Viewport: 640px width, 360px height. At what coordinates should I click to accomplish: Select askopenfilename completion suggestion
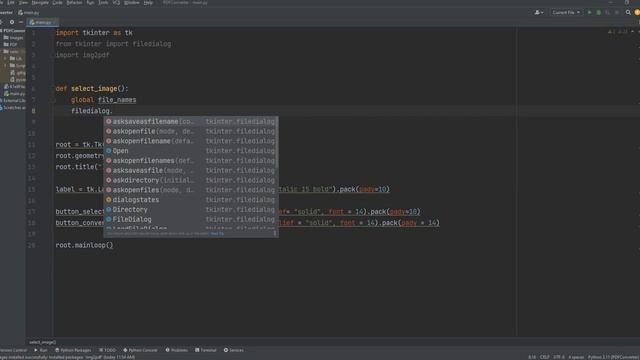click(191, 141)
